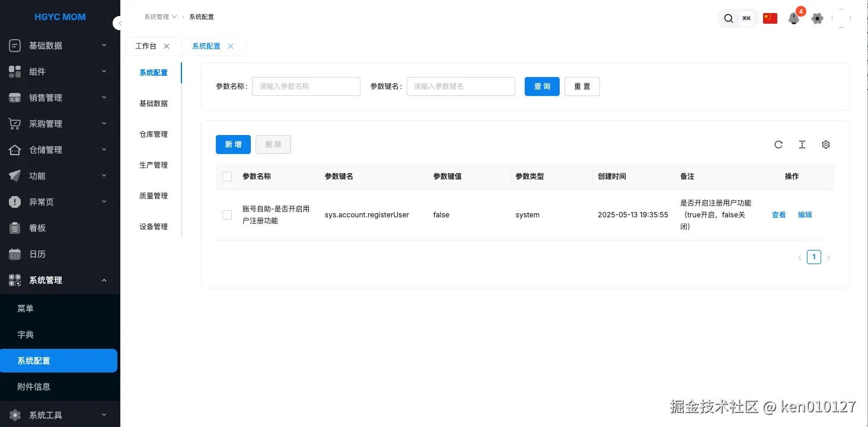Change table density with the line-height icon
868x427 pixels.
[802, 145]
